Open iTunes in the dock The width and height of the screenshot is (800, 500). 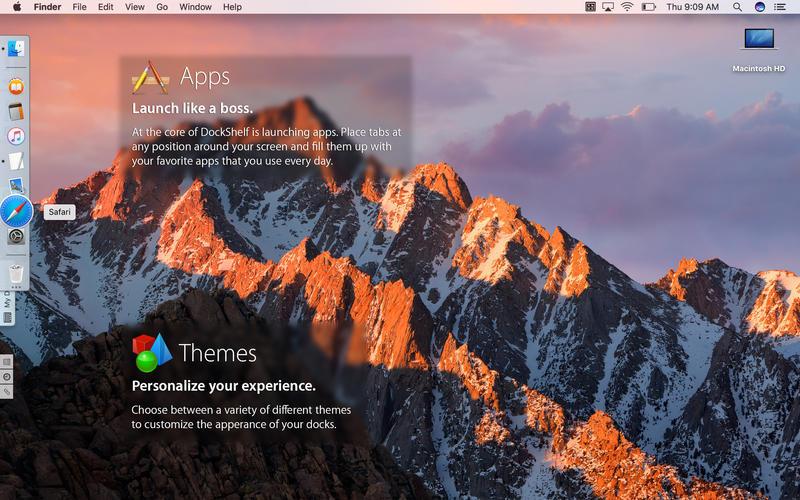pyautogui.click(x=16, y=136)
